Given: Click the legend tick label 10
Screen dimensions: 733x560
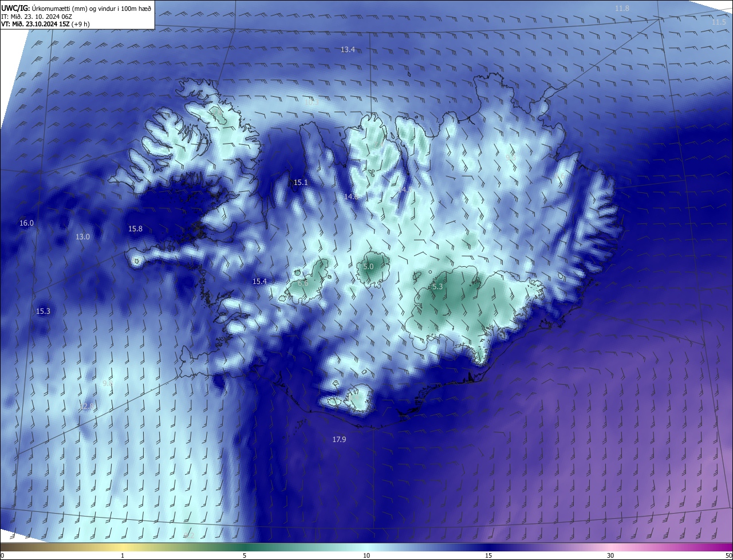Looking at the screenshot, I should (366, 555).
